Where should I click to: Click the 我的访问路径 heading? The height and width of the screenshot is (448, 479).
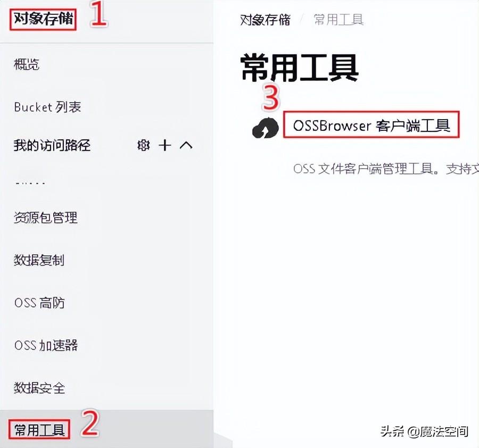[52, 145]
